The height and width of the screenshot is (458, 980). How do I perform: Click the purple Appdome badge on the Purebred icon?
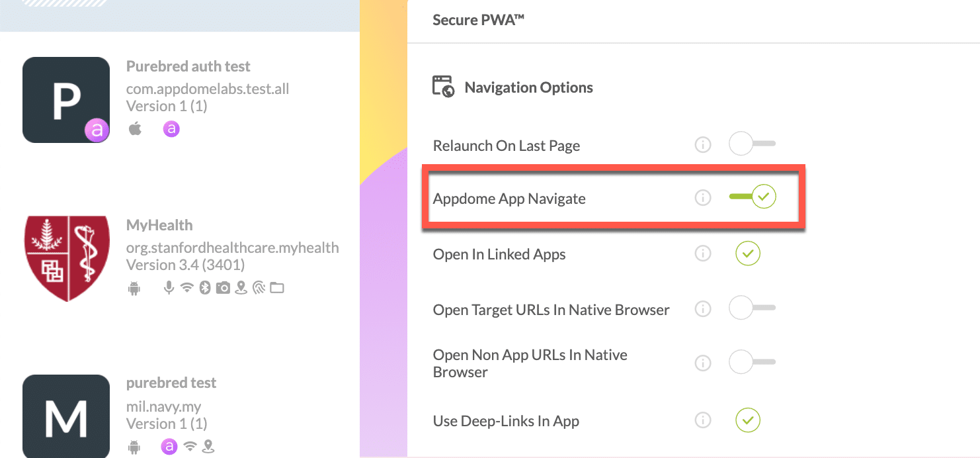(97, 130)
